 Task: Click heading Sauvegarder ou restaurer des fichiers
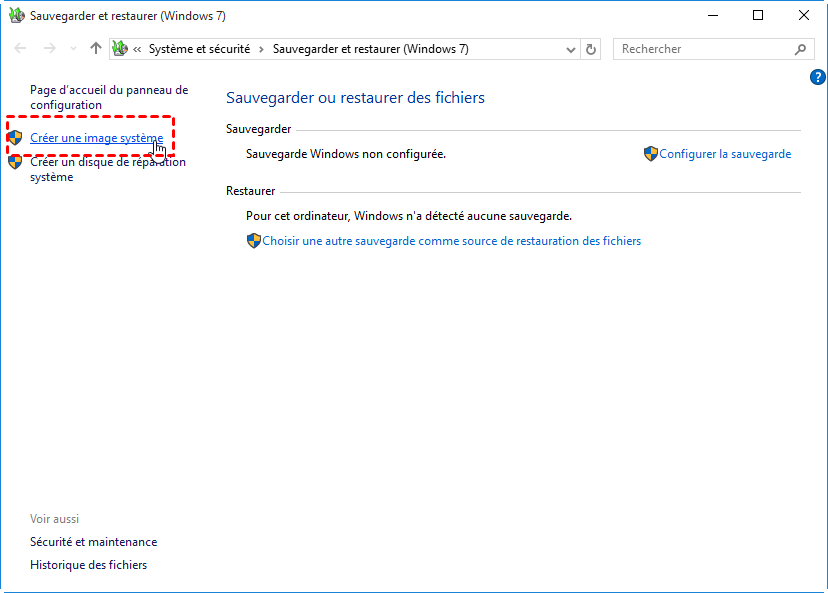(x=355, y=98)
